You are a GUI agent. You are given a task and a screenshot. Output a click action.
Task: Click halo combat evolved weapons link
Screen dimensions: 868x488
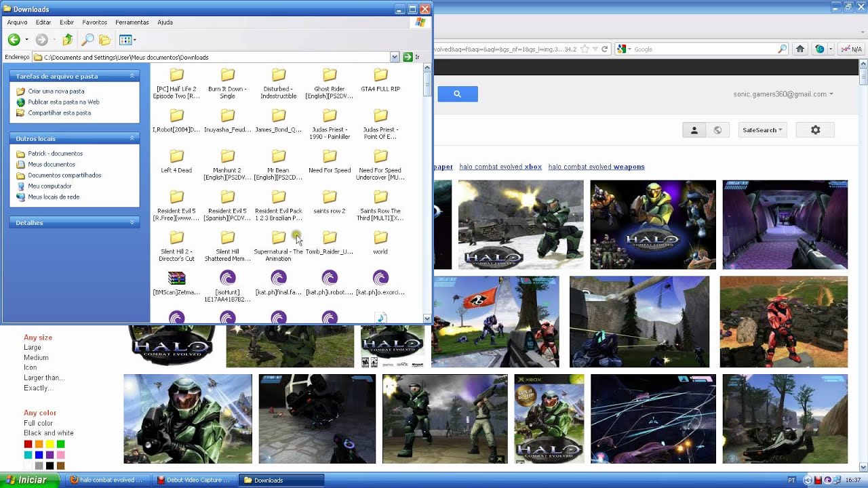[x=597, y=167]
